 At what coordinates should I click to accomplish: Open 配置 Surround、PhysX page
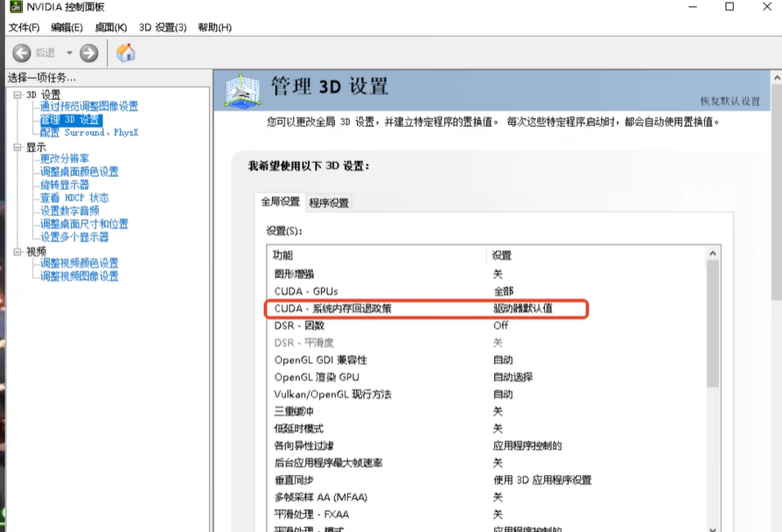(89, 133)
